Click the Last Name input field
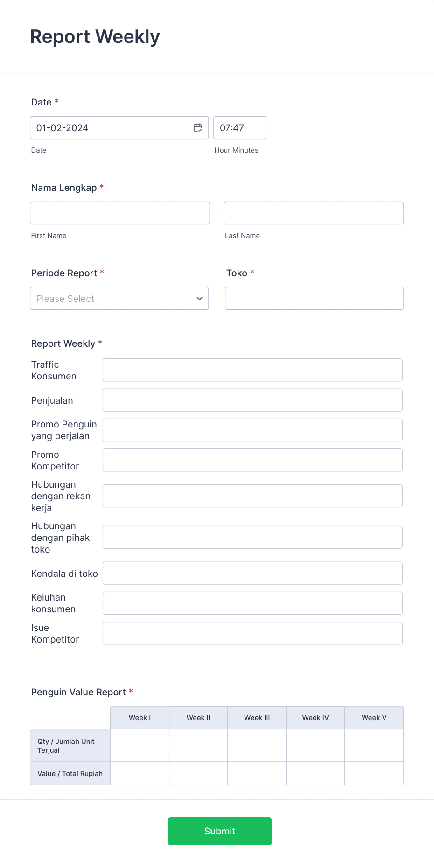Screen dimensions: 434x868 313,213
